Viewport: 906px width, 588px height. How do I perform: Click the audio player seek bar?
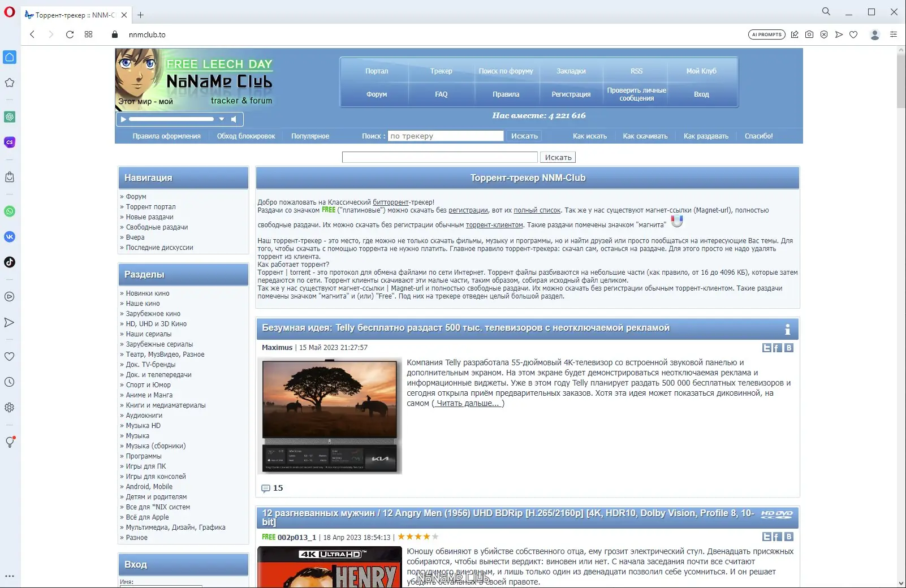[171, 119]
